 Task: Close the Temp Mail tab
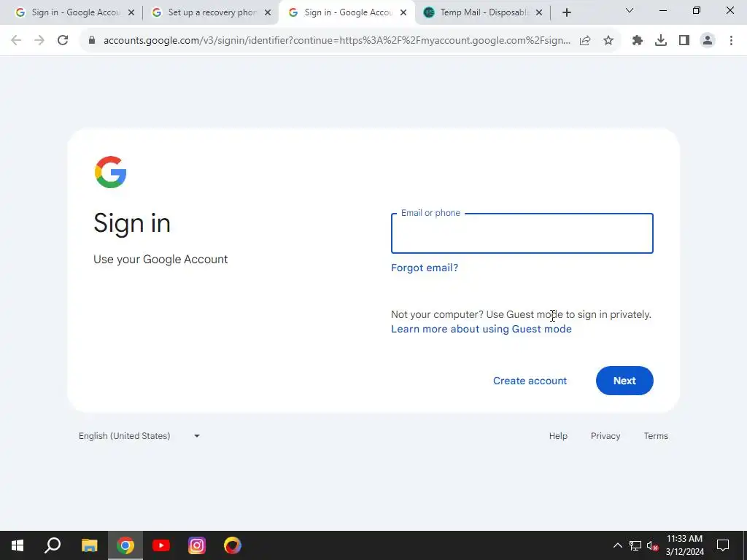[539, 12]
